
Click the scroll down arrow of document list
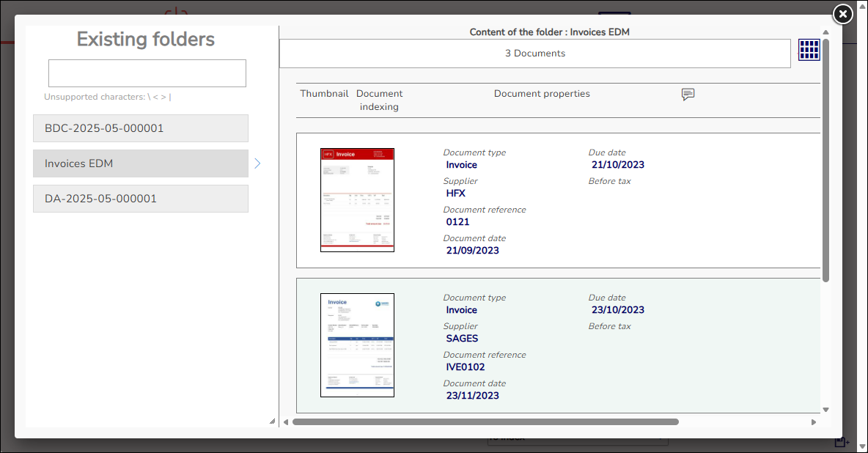click(x=825, y=410)
